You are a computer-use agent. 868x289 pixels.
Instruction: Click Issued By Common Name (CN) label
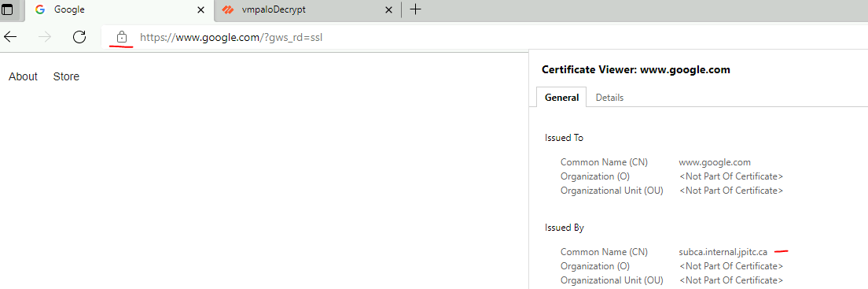604,252
